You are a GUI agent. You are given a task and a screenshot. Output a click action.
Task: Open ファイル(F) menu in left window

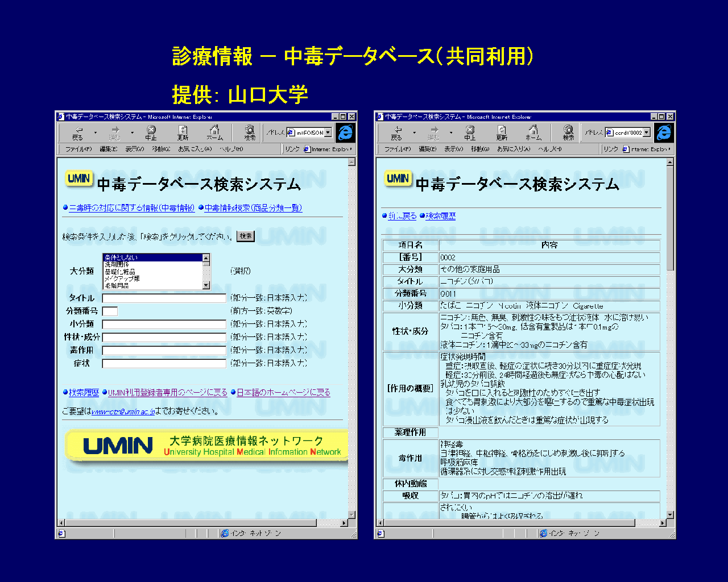point(78,149)
